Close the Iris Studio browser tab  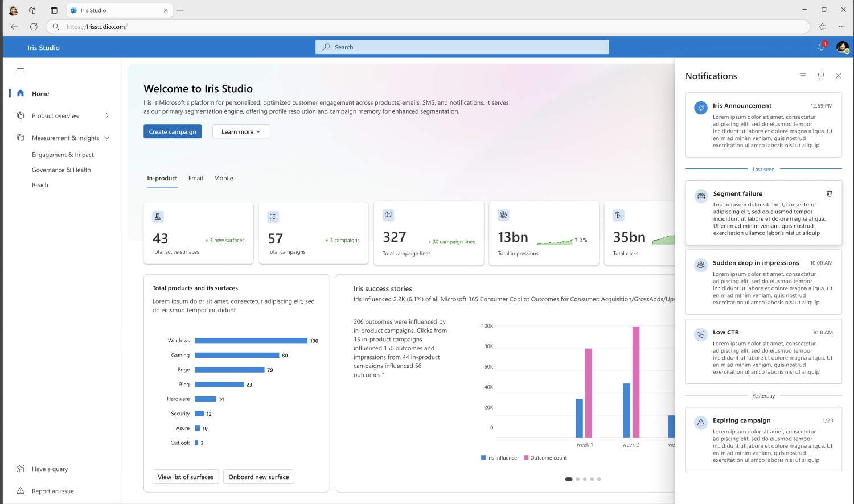pyautogui.click(x=166, y=10)
